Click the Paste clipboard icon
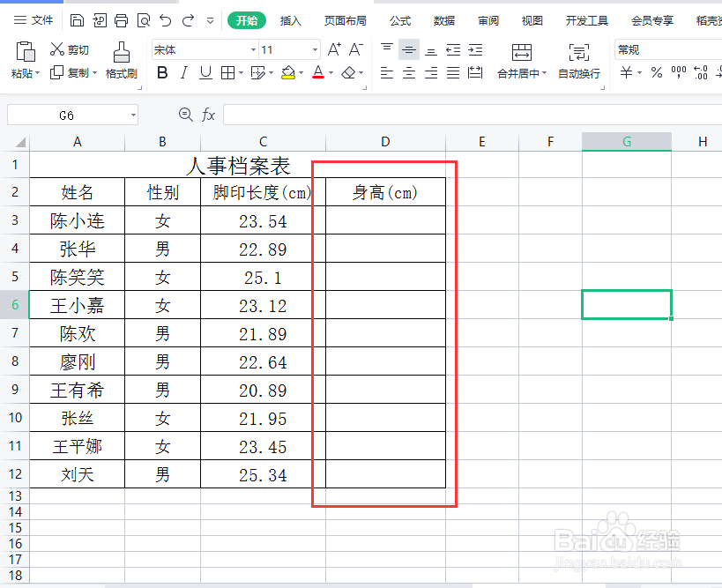Viewport: 722px width, 588px height. (26, 51)
